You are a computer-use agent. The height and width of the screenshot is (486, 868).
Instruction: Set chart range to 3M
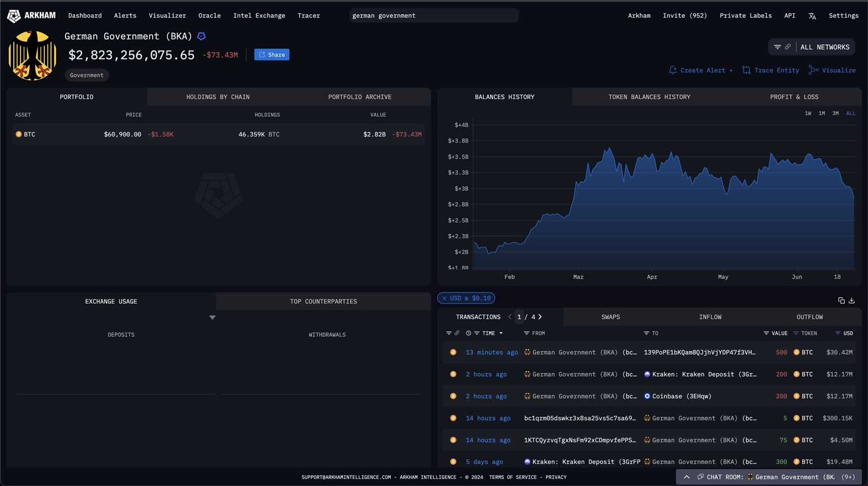point(836,113)
